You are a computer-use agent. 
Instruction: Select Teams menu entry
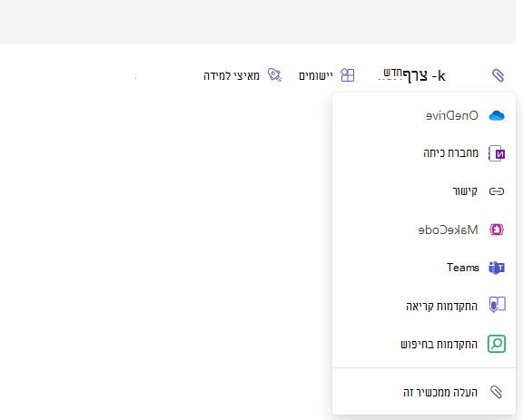coord(424,268)
